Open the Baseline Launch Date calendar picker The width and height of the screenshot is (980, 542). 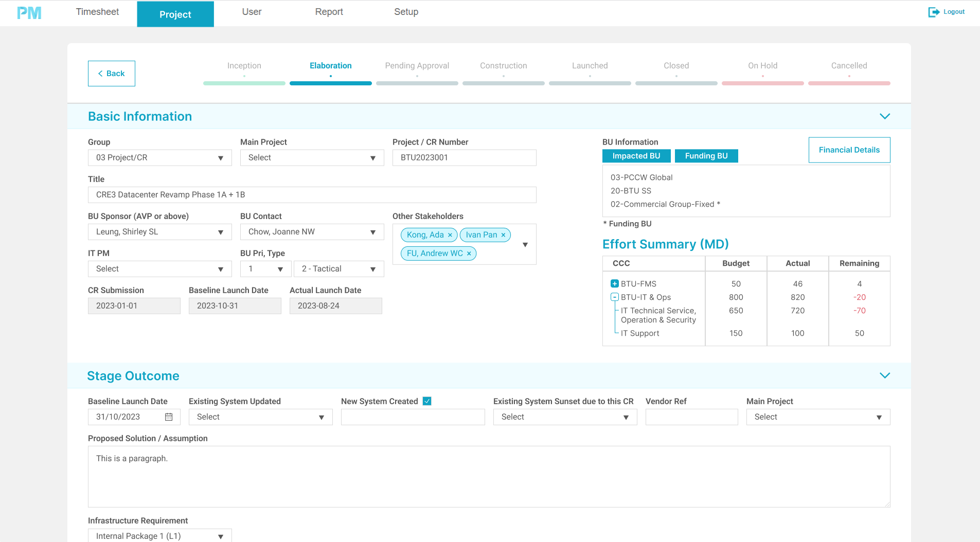coord(169,417)
